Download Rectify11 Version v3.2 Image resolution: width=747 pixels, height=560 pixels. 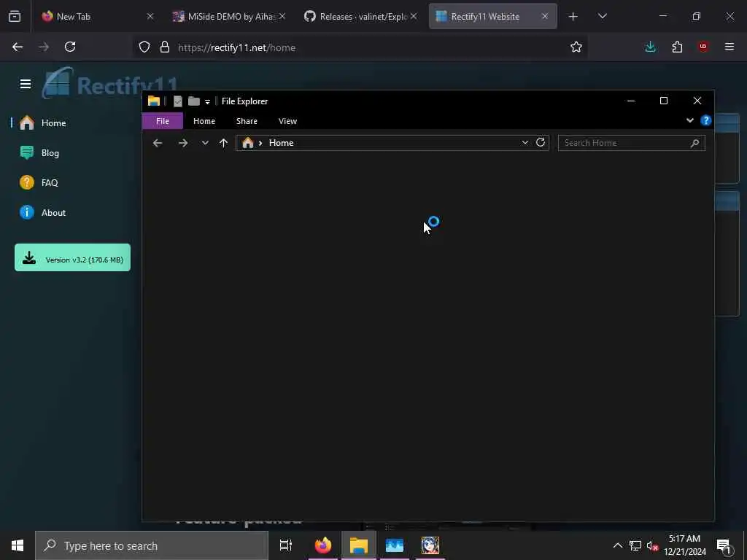(72, 257)
